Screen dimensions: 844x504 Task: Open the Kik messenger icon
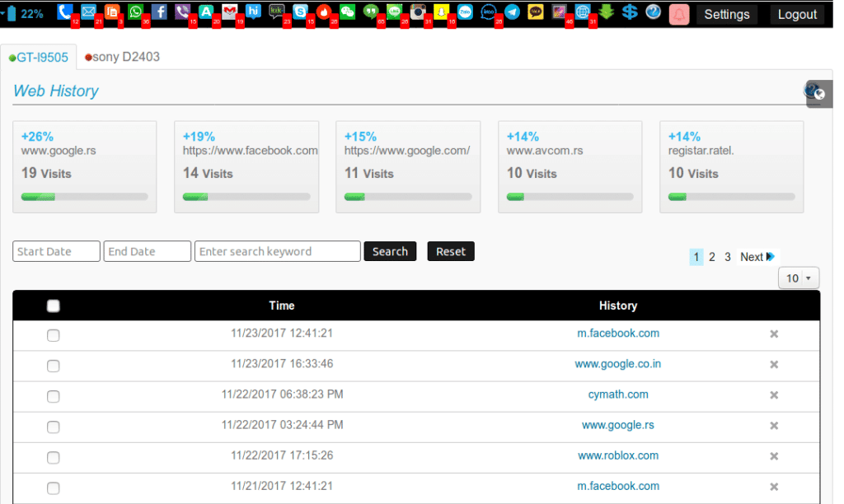(x=277, y=12)
